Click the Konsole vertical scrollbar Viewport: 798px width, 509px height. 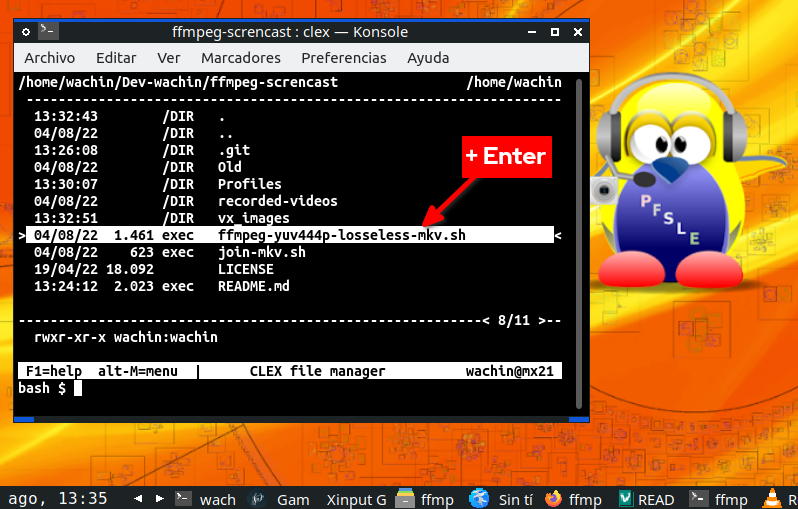point(579,243)
